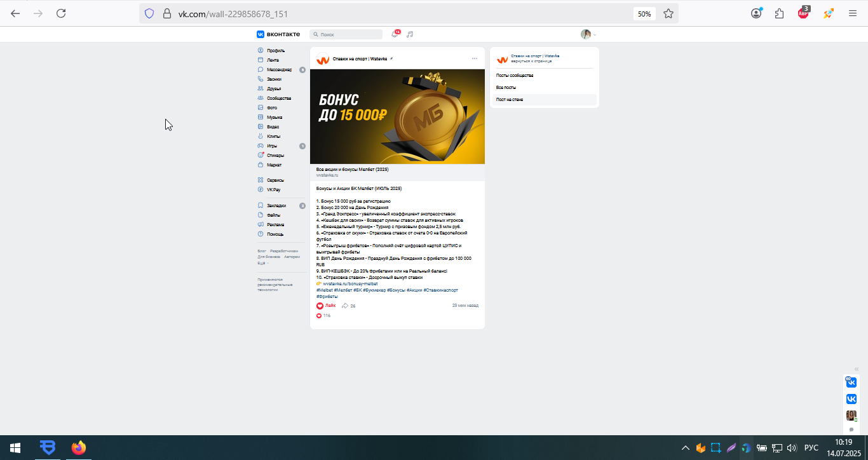Open the music player note icon
This screenshot has height=460, width=868.
click(x=410, y=34)
